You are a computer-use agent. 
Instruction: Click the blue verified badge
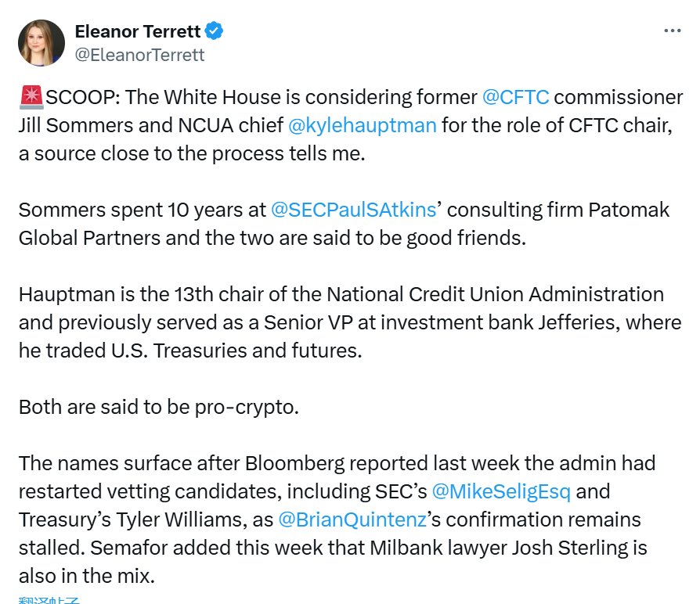[x=214, y=31]
